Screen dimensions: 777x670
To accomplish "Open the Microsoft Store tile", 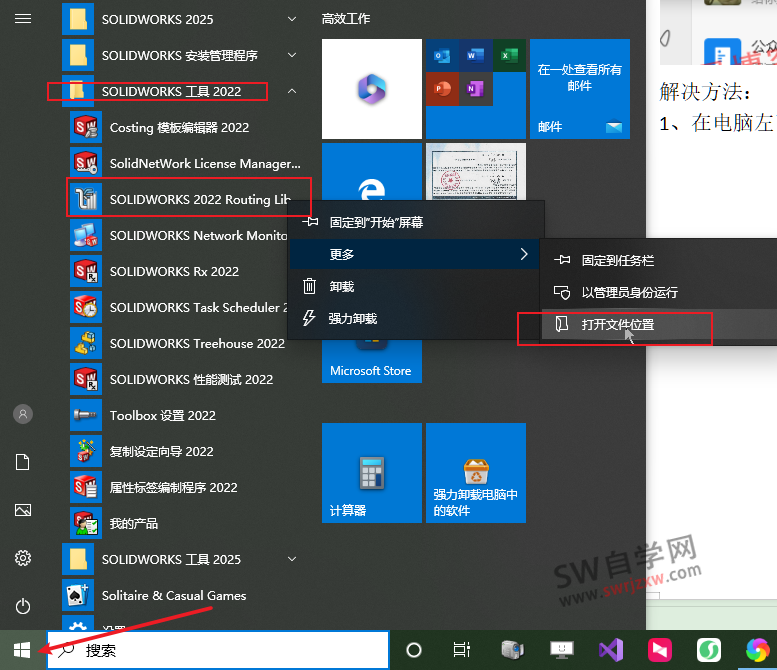I will pos(372,361).
